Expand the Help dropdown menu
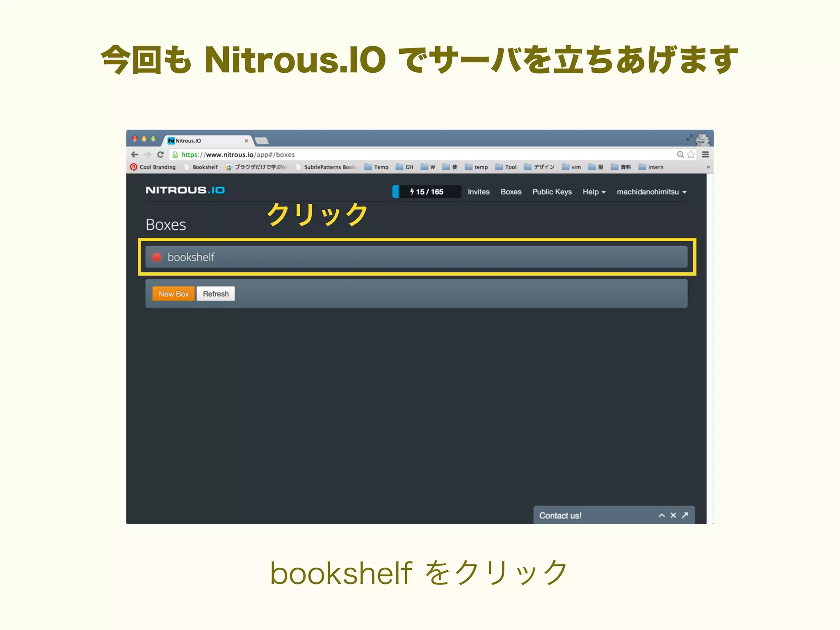The image size is (840, 630). (x=594, y=192)
